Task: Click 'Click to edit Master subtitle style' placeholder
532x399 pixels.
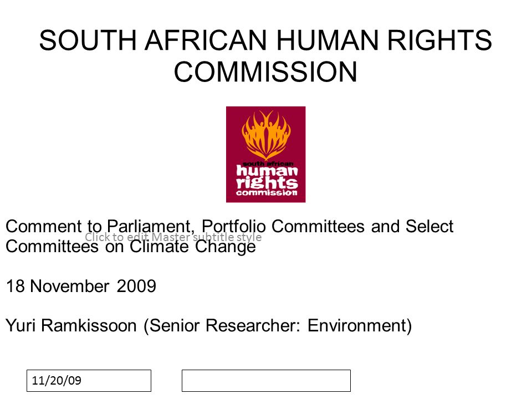Action: pyautogui.click(x=173, y=237)
